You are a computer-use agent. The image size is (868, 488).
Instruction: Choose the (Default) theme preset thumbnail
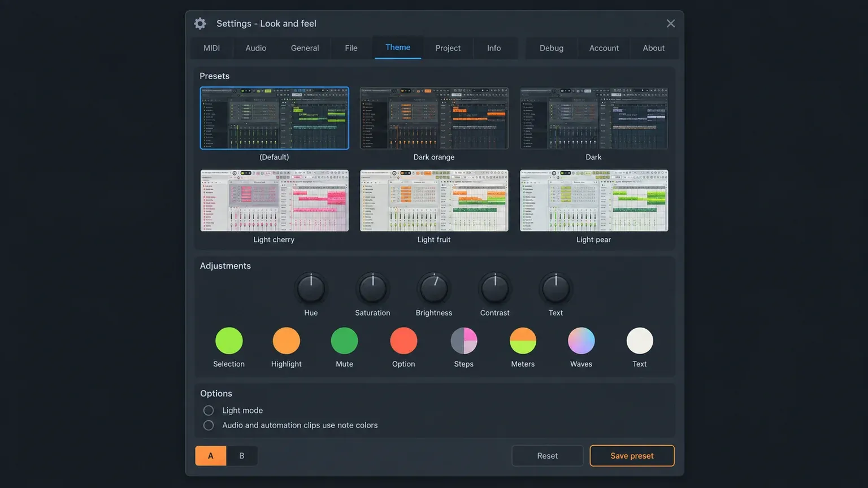coord(274,118)
